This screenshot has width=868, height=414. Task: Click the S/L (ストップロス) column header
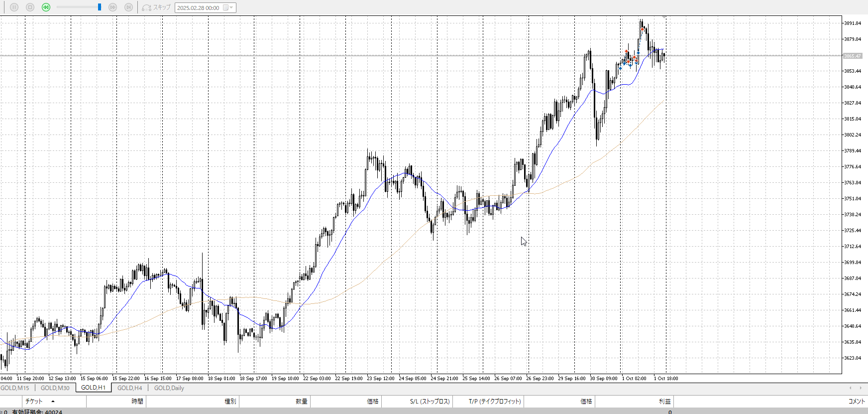click(x=430, y=402)
